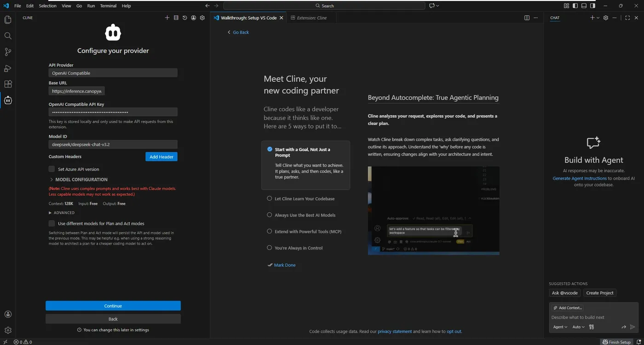Select the Let Cline Learn Your Codebase step
This screenshot has width=644, height=345.
[305, 198]
